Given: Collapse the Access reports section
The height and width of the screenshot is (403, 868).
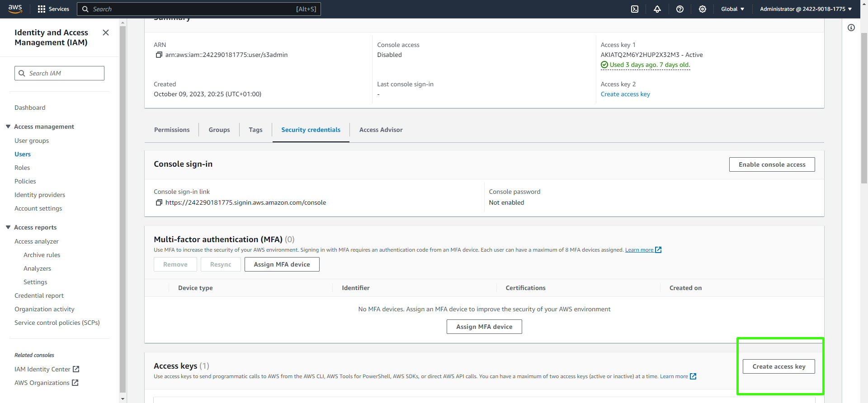Looking at the screenshot, I should coord(8,227).
